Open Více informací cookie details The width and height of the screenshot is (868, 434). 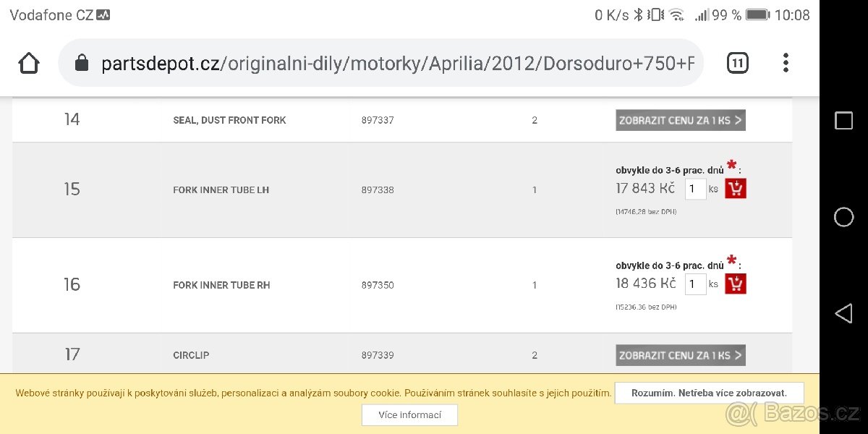(409, 414)
